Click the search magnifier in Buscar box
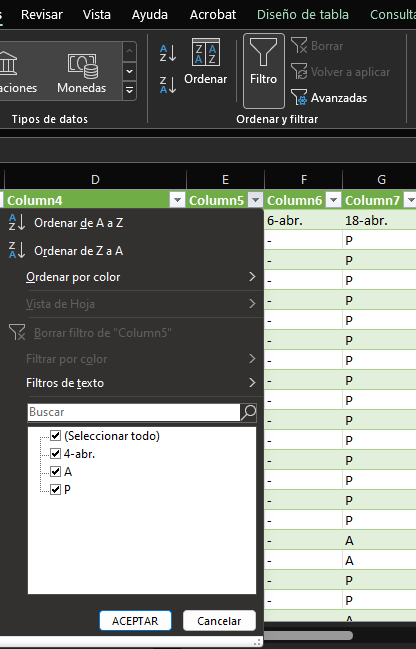The image size is (416, 649). click(248, 412)
